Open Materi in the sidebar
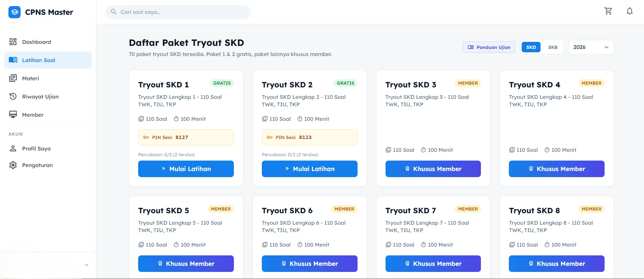This screenshot has height=279, width=644. click(x=48, y=78)
